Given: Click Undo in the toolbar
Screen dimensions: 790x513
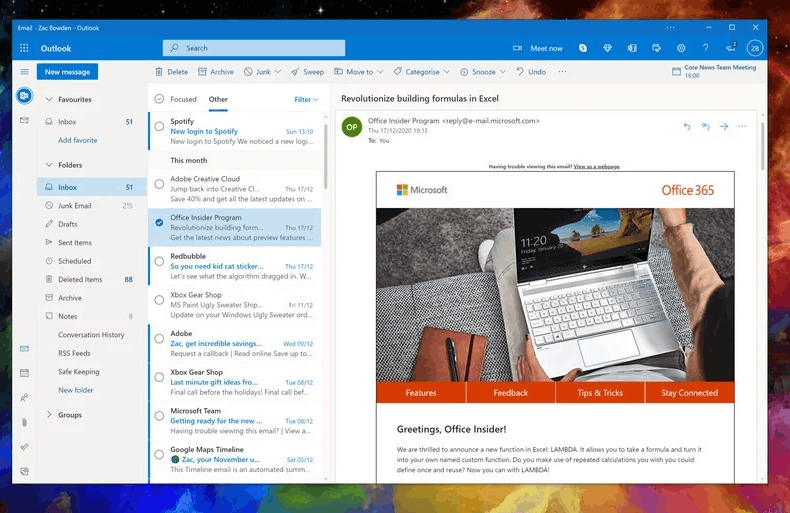Looking at the screenshot, I should coord(531,72).
